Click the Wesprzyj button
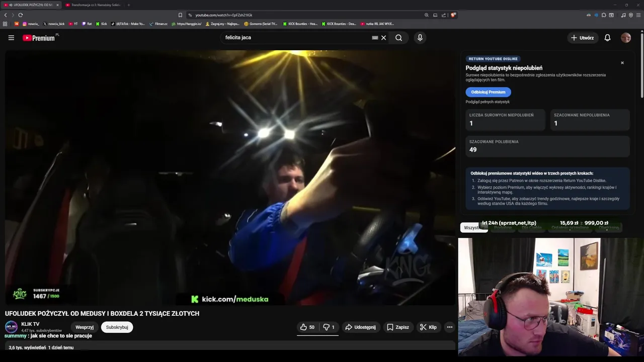Image resolution: width=644 pixels, height=362 pixels. (85, 327)
